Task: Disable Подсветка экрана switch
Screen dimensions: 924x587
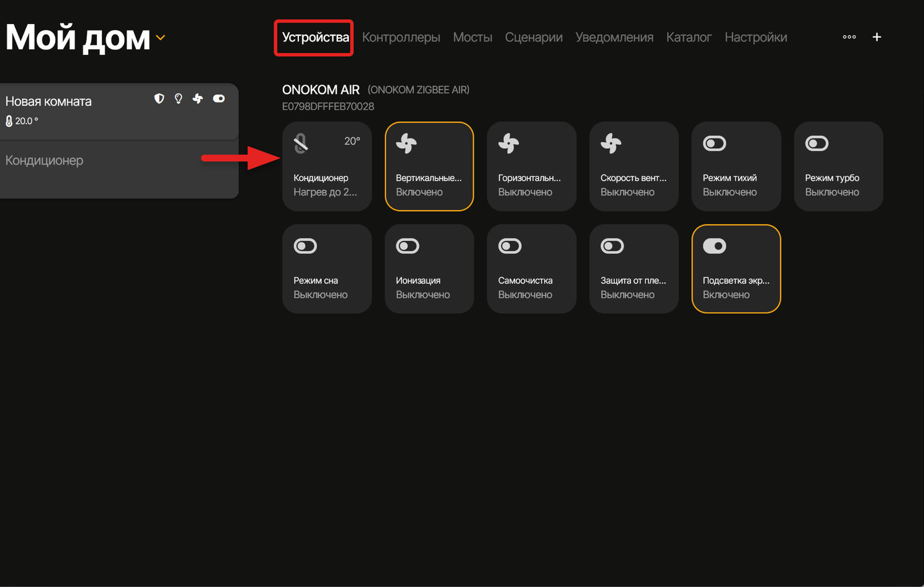Action: point(715,246)
